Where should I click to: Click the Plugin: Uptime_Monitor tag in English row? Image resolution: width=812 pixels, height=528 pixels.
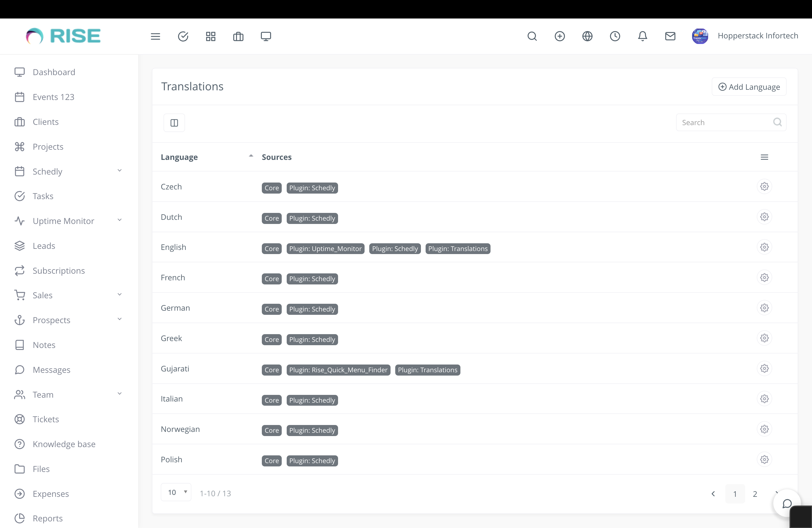(x=325, y=249)
